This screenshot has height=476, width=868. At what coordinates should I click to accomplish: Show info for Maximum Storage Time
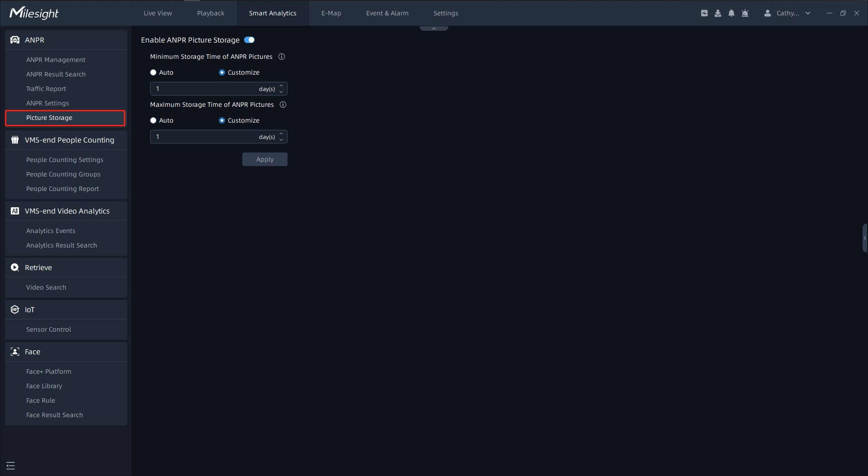[x=283, y=105]
